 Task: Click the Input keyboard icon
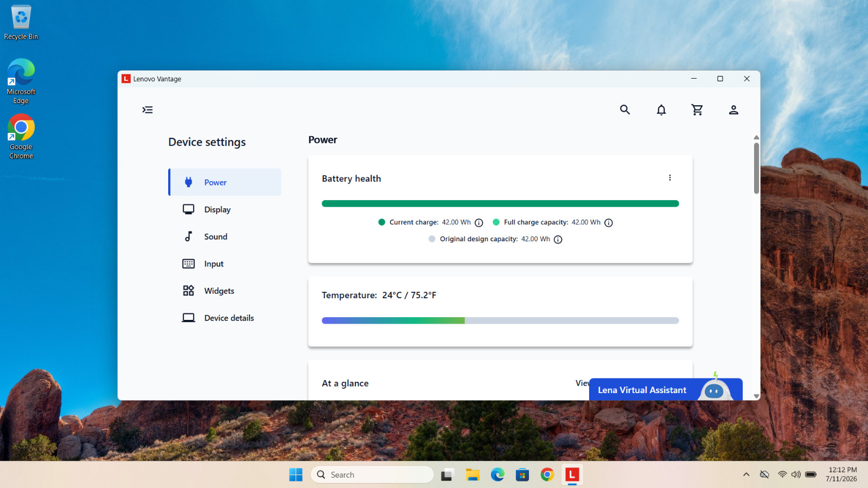[188, 264]
